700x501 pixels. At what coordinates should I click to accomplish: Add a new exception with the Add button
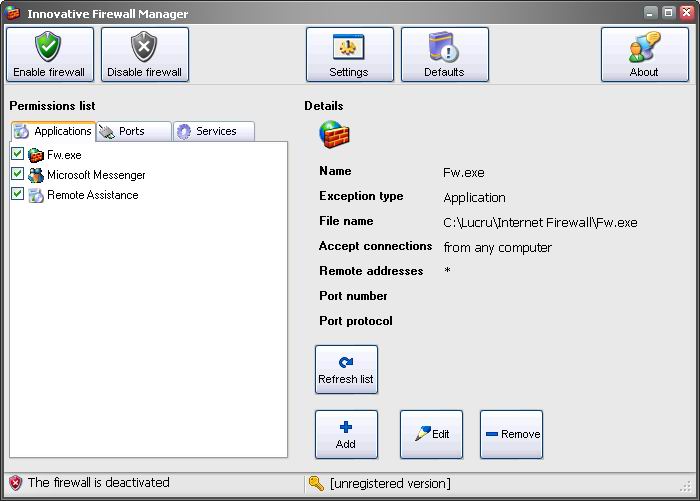pyautogui.click(x=346, y=434)
